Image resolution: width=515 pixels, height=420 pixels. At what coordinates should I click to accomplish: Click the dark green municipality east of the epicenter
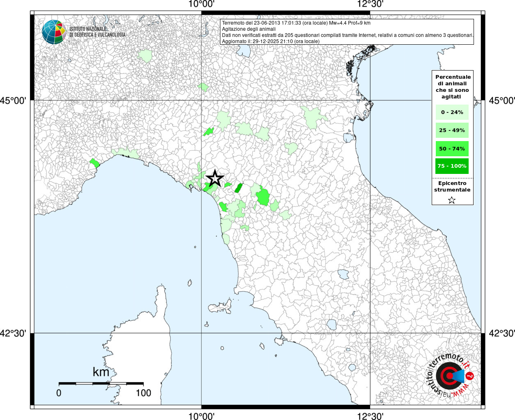(238, 188)
